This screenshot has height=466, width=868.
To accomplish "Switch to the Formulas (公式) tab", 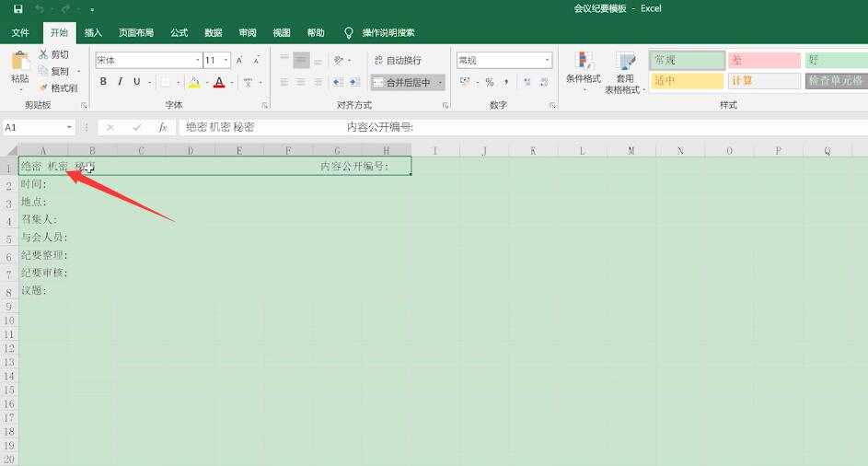I will pyautogui.click(x=179, y=32).
